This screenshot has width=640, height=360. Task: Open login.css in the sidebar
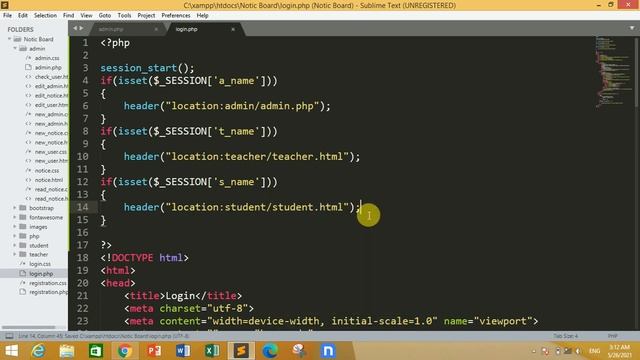point(40,264)
